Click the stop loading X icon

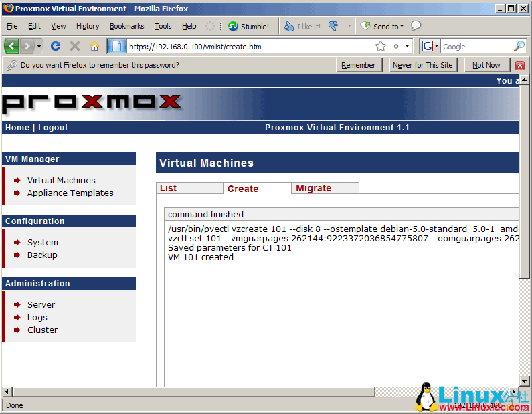tap(75, 46)
